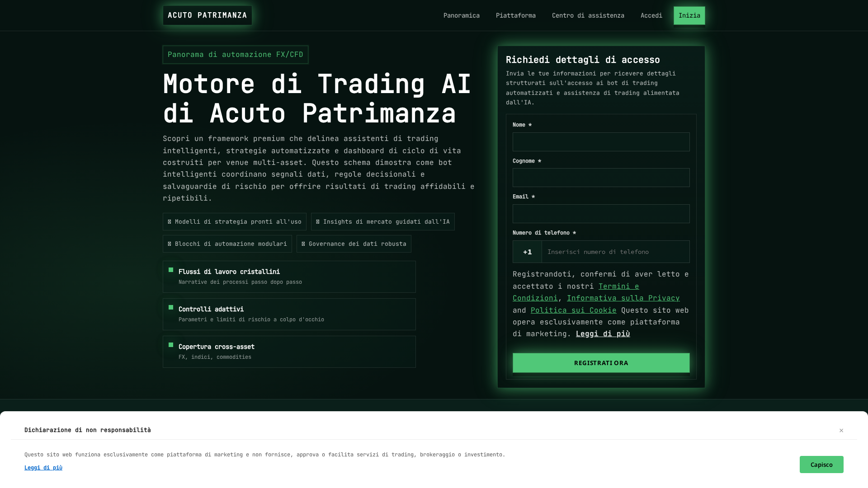
Task: Click the Flussi di lavoro cristallini card
Action: click(289, 277)
